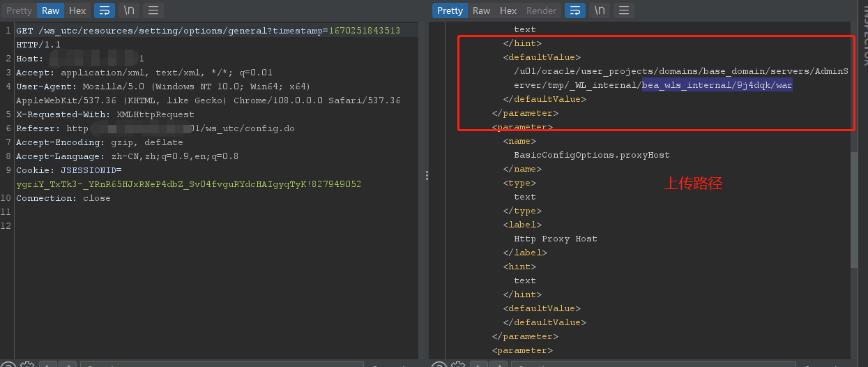
Task: Click the JSESSIONID value starting ygriY_TxTk3
Action: (188, 184)
